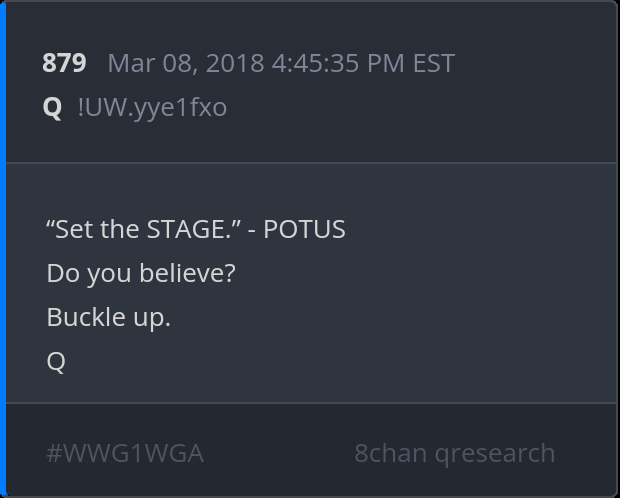Click the 8chan source label
Image resolution: width=620 pixels, height=498 pixels.
click(x=390, y=453)
